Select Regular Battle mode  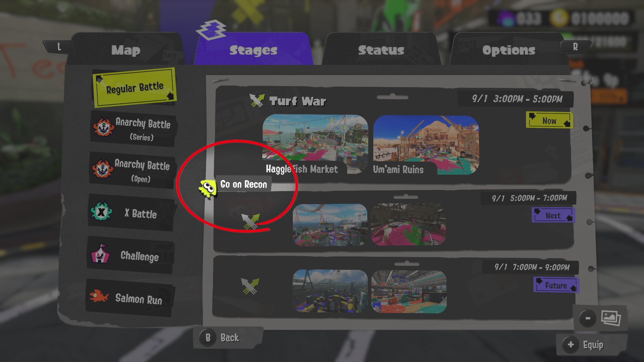click(x=135, y=87)
